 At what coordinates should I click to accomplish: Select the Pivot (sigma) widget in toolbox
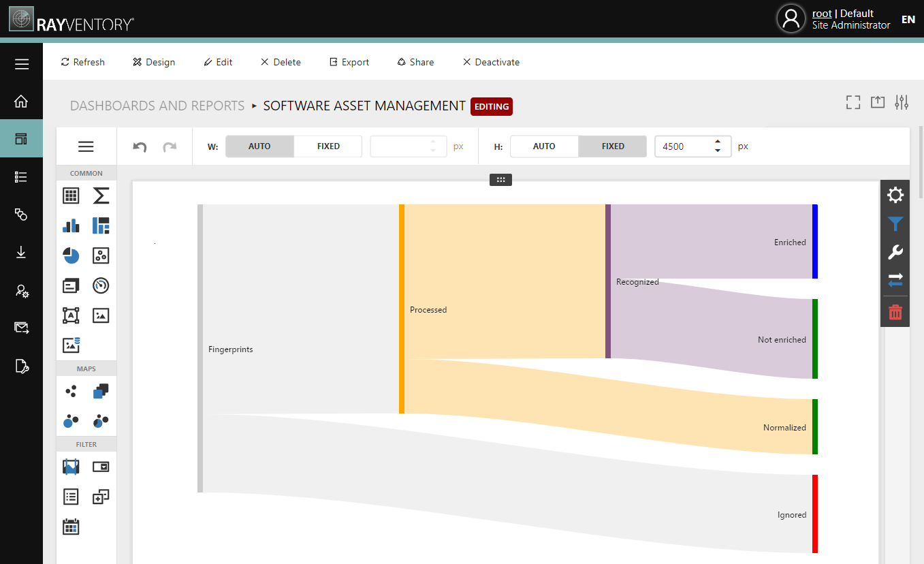(101, 196)
